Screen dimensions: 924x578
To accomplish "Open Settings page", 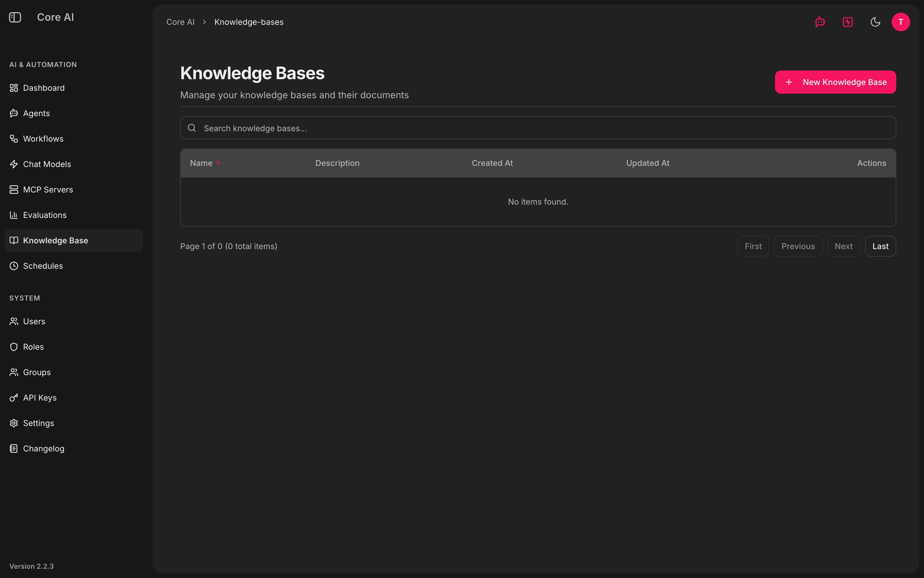I will pyautogui.click(x=74, y=423).
